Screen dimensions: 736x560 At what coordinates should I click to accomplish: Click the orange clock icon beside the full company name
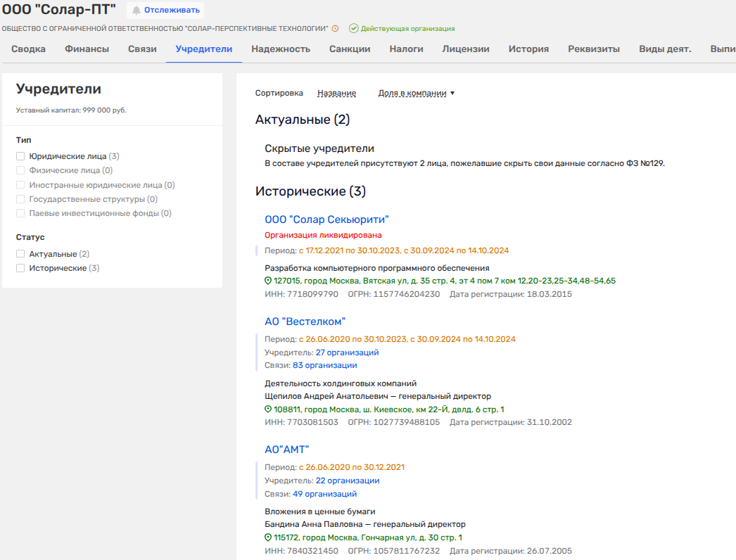[x=336, y=29]
